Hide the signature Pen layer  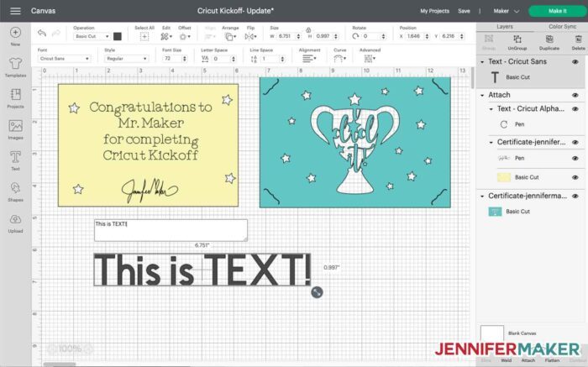575,158
